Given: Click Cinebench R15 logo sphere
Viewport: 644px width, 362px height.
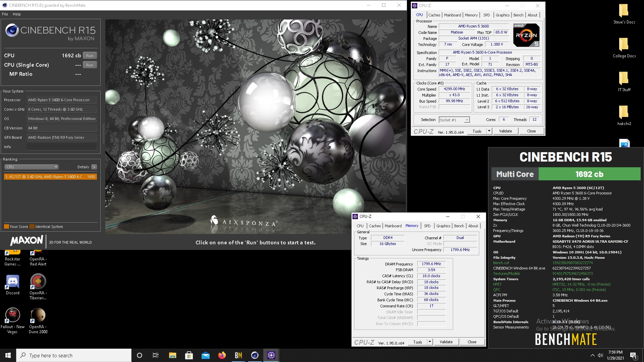Looking at the screenshot, I should [x=12, y=31].
